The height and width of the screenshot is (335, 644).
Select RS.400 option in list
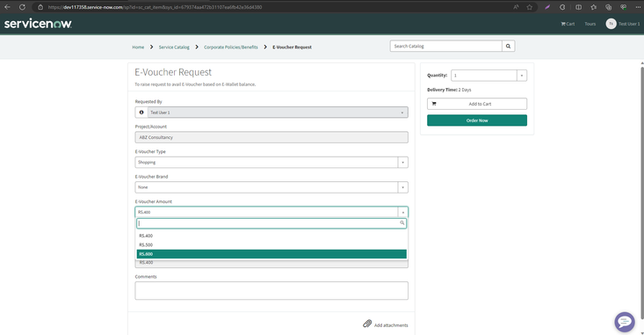coord(271,236)
